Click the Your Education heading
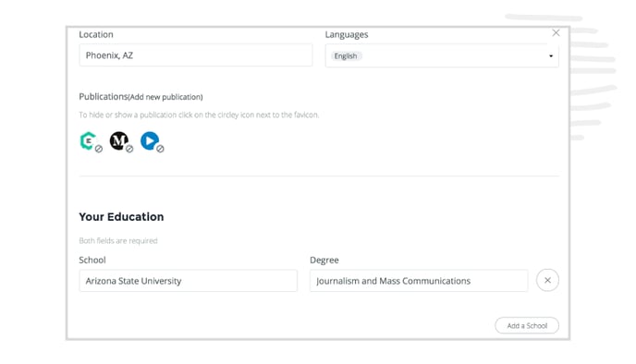This screenshot has width=636, height=364. [121, 217]
